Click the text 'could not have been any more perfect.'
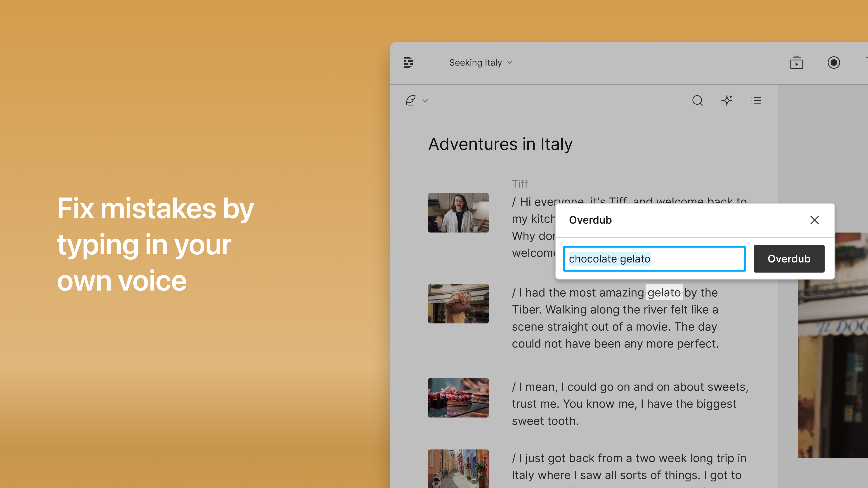Screen dimensions: 868x488 point(615,343)
